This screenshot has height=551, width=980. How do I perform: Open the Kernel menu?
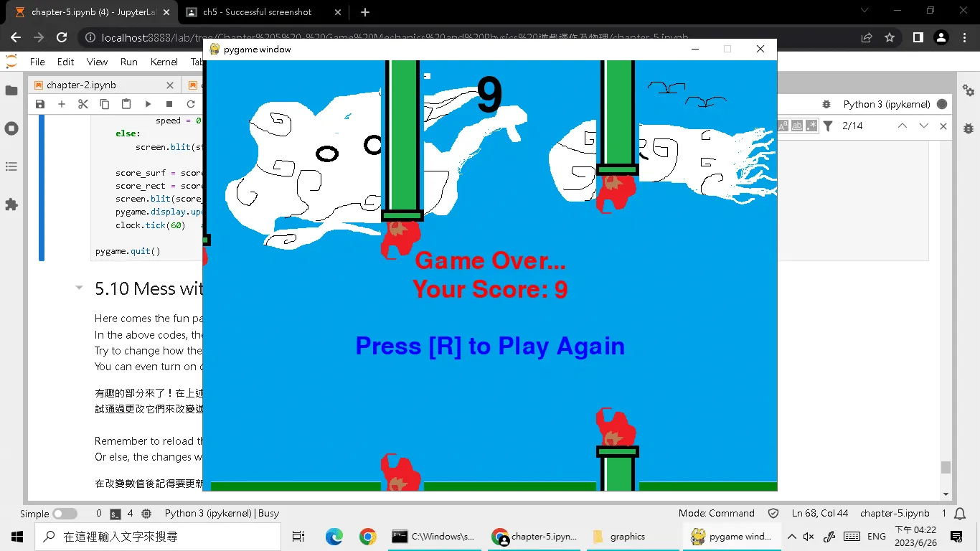point(164,62)
